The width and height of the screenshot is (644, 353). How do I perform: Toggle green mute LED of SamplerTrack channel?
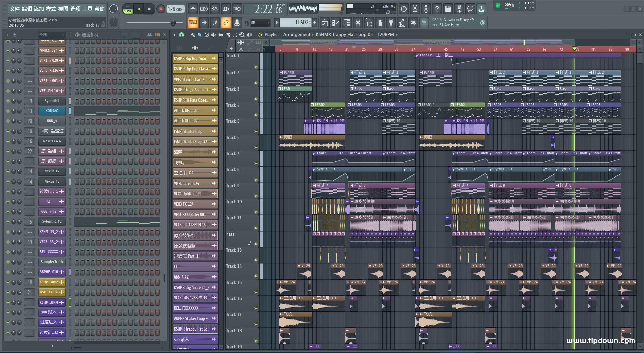[8, 262]
